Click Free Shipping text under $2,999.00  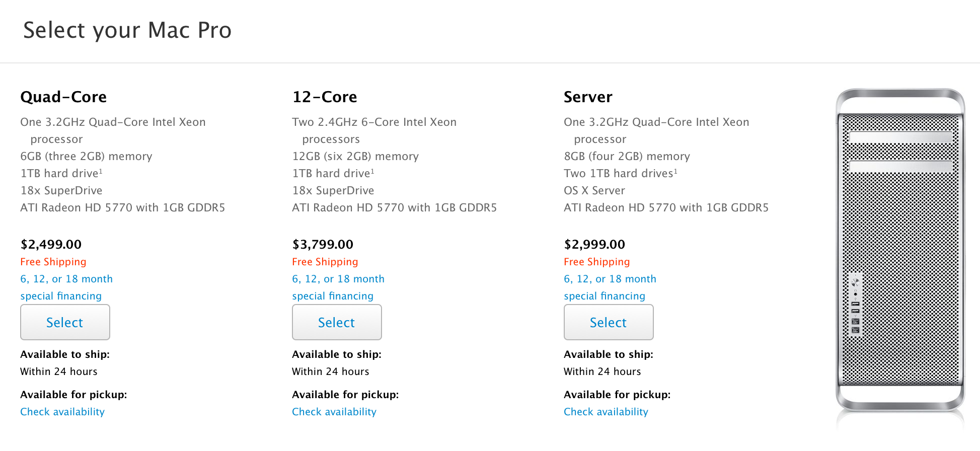597,262
